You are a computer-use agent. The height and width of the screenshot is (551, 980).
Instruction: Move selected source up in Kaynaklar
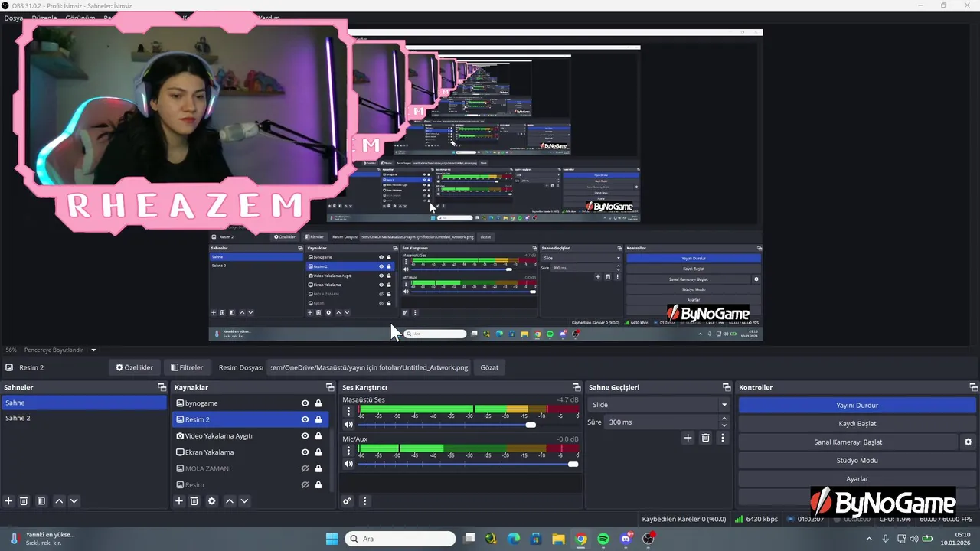229,501
